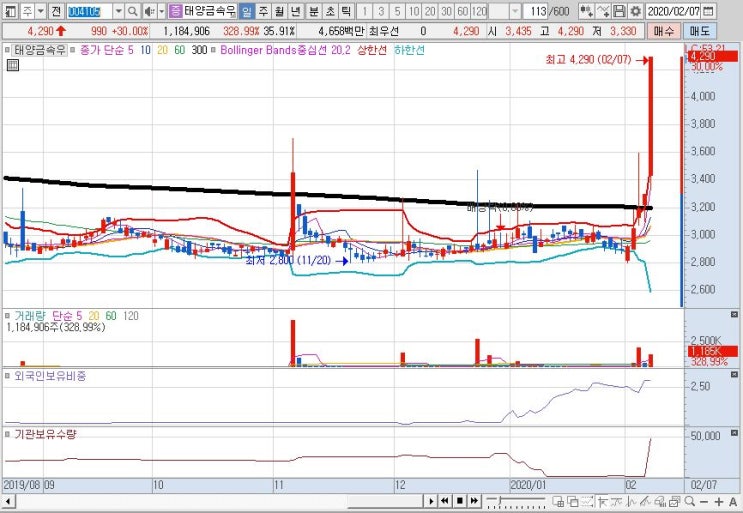Open the 주 type dropdown arrow
Image resolution: width=743 pixels, height=513 pixels.
coord(41,11)
